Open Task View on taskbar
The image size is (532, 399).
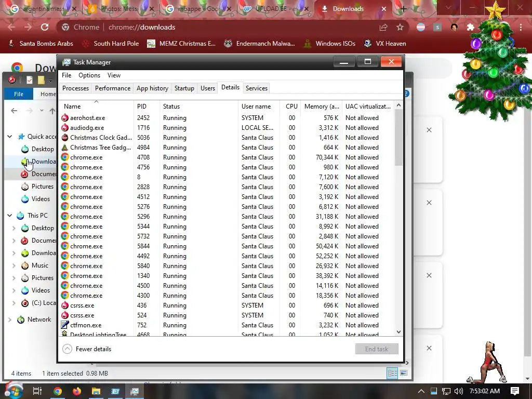coord(37,391)
